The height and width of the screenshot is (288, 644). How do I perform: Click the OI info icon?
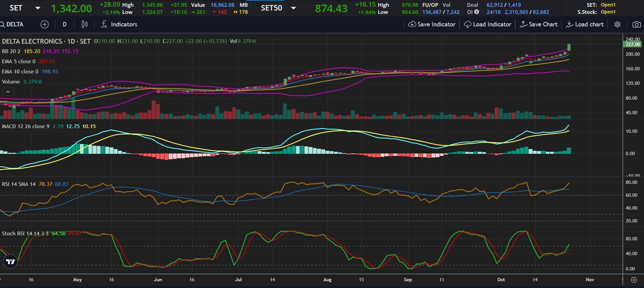tap(476, 12)
